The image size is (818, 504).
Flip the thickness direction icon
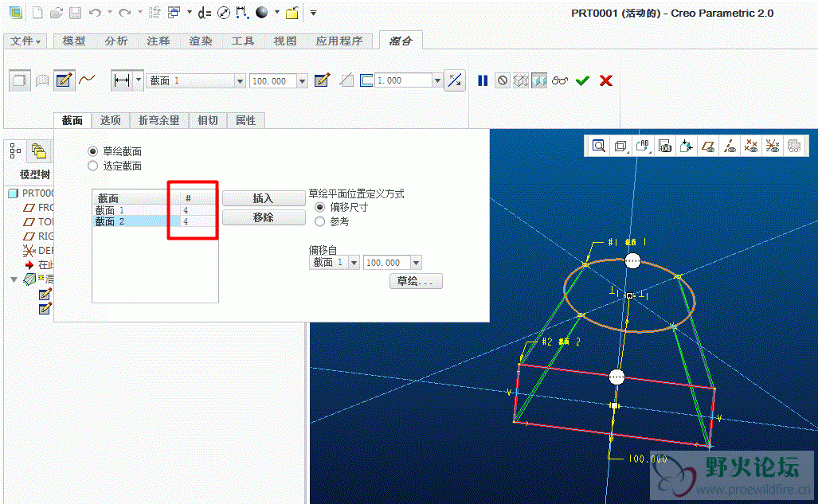[455, 80]
